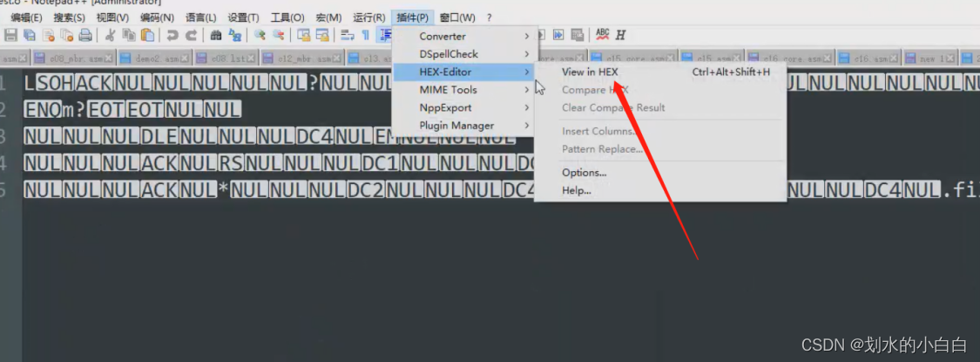980x362 pixels.
Task: Select the HEX-Editor submenu entry
Action: pyautogui.click(x=465, y=72)
